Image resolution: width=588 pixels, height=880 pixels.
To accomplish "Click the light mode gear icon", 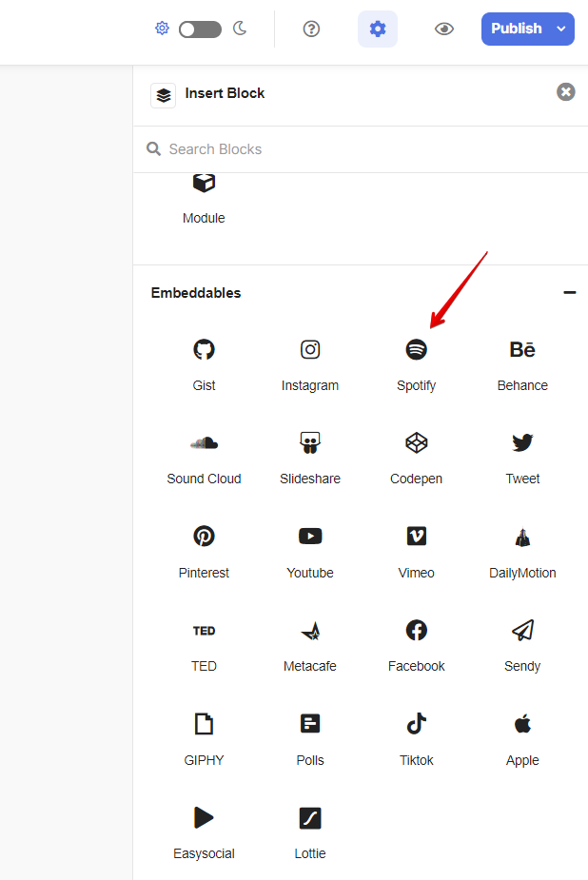I will (162, 28).
